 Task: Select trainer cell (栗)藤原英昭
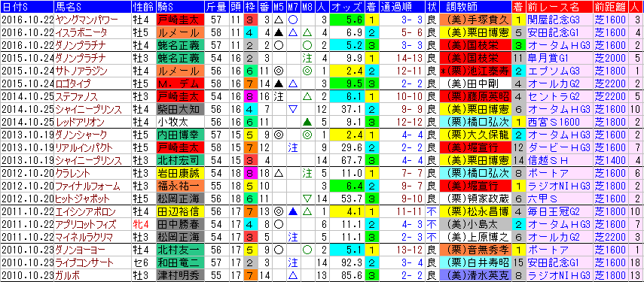475,97
